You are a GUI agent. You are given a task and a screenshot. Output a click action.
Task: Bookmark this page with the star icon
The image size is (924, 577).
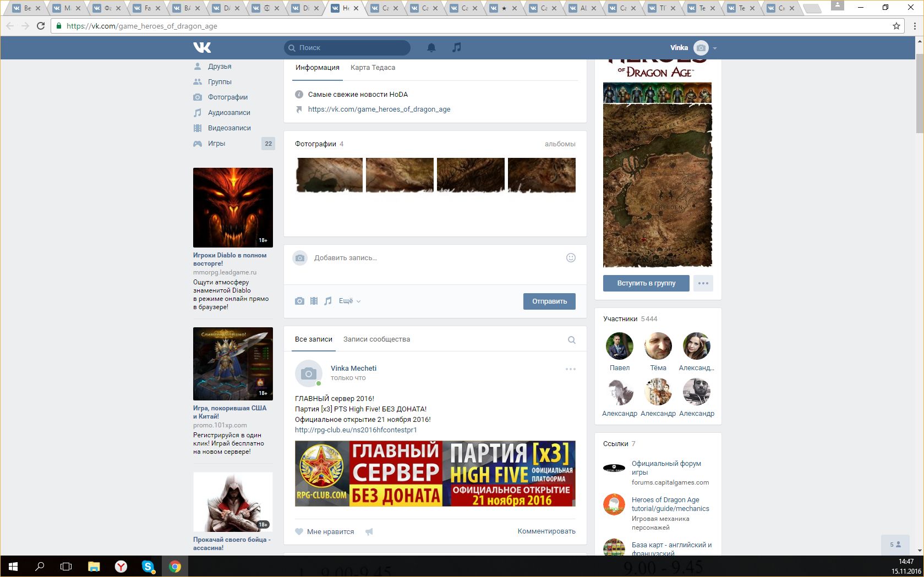896,26
